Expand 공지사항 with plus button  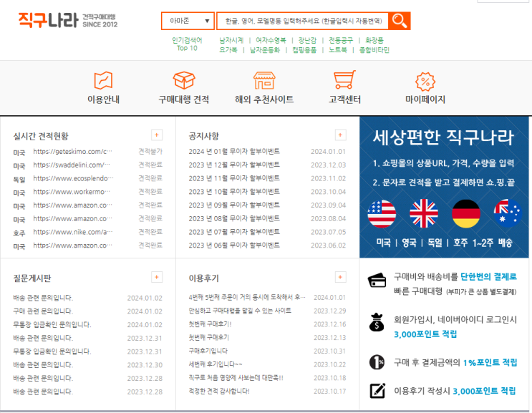[x=340, y=135]
